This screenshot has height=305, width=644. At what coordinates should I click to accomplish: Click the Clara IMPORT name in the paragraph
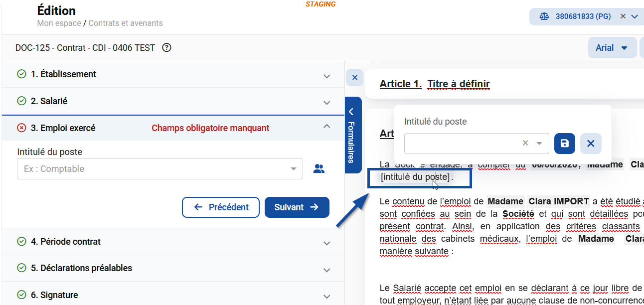pos(559,201)
